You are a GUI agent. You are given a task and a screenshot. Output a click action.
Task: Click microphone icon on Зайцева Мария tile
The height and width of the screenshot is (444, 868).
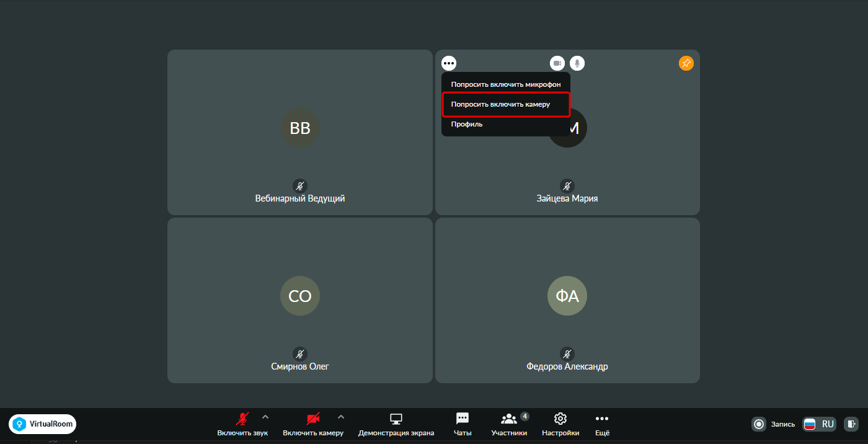(x=577, y=63)
